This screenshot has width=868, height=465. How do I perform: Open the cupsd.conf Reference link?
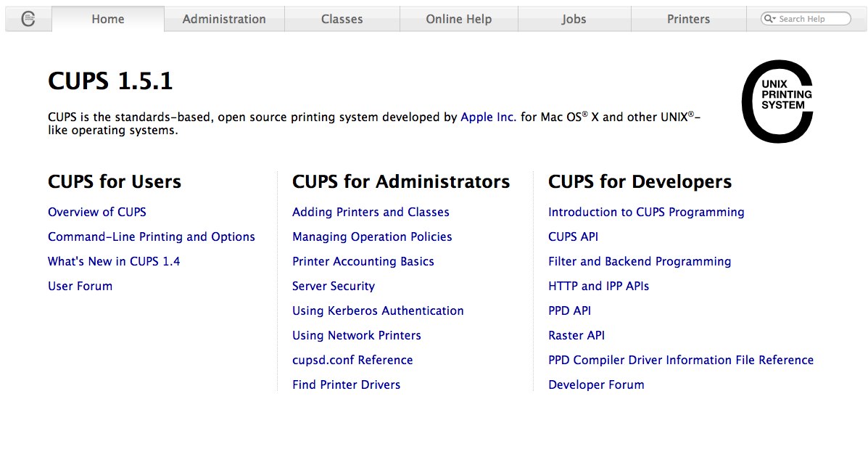[x=352, y=360]
